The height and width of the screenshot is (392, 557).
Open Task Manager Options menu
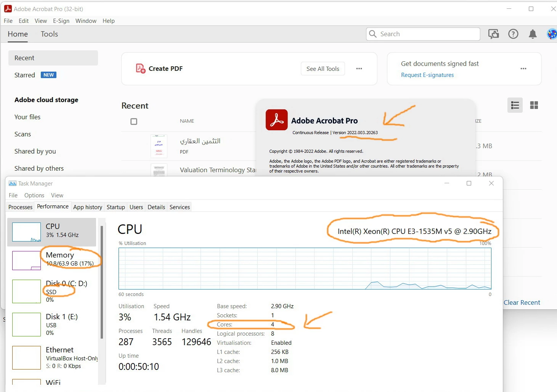[34, 195]
